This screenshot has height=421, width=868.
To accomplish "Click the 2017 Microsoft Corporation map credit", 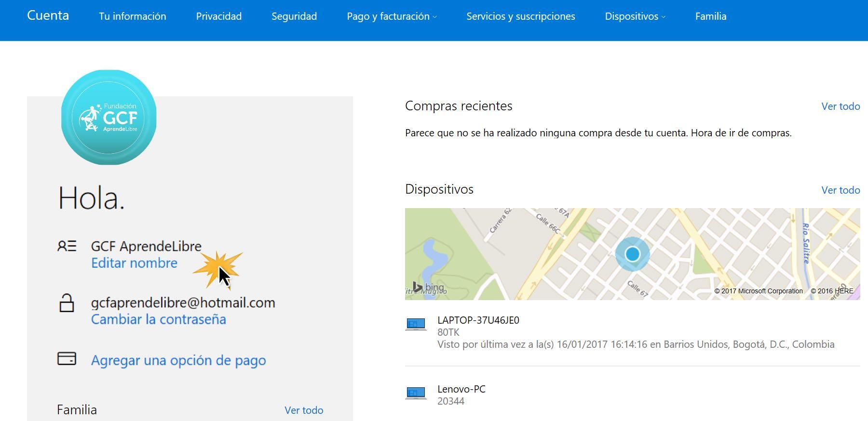I will [759, 291].
